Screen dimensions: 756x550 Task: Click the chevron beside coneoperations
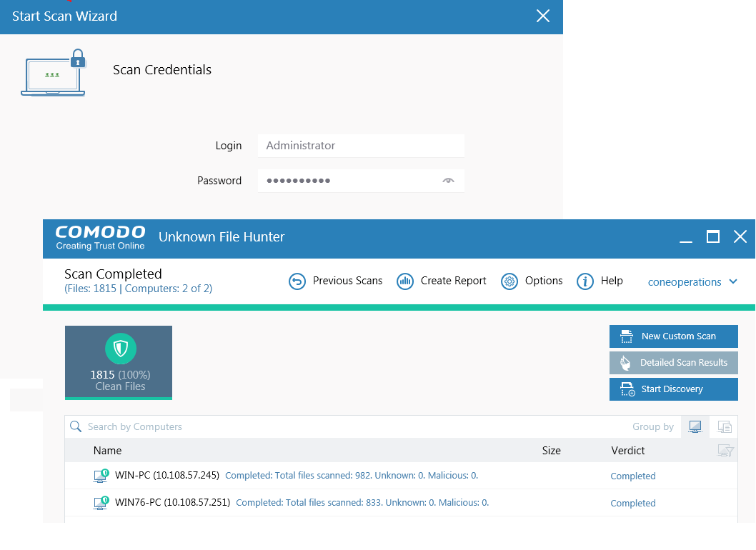tap(733, 281)
